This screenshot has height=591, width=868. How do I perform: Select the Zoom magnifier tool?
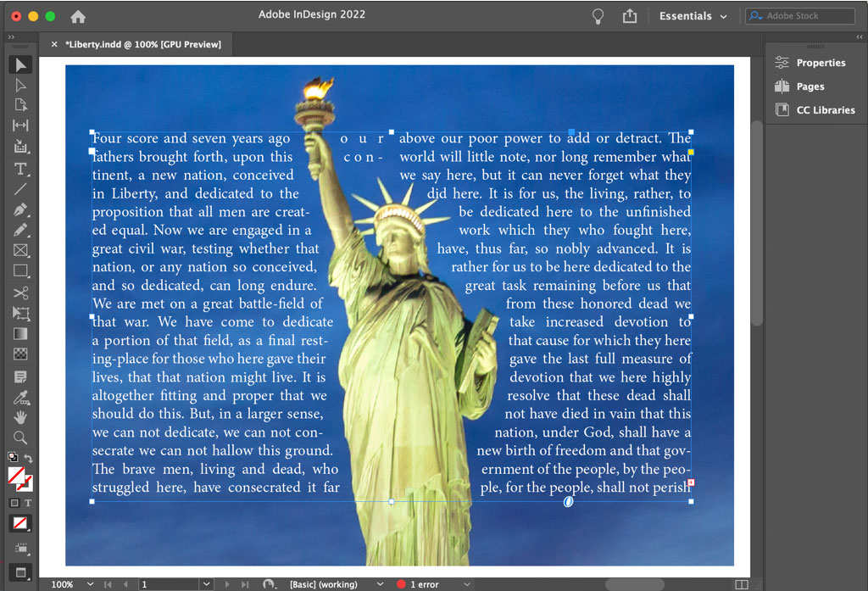20,438
